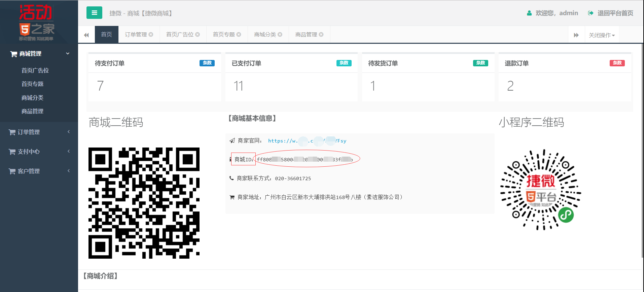Click the 商城二维码 QR code image

point(144,203)
